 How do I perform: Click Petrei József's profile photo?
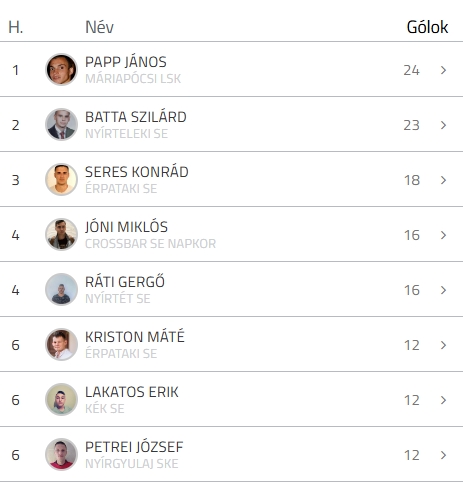(x=61, y=454)
